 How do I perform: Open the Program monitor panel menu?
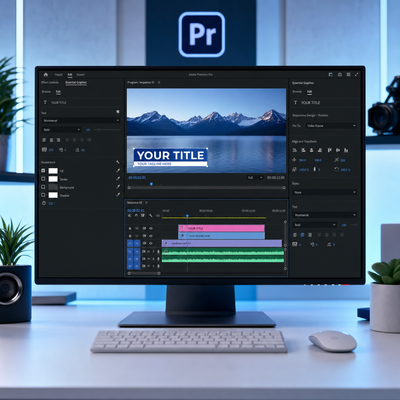pyautogui.click(x=159, y=82)
